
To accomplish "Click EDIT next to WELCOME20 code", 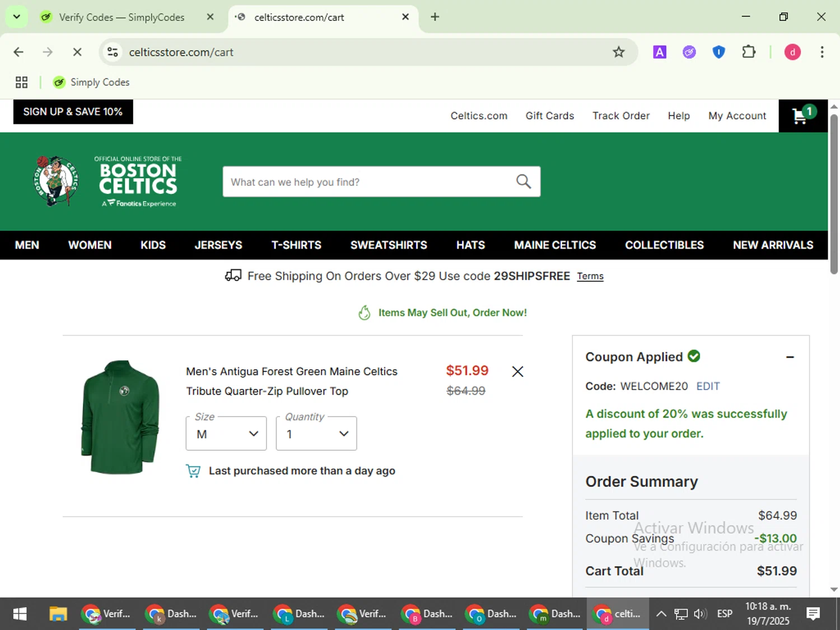I will (708, 386).
